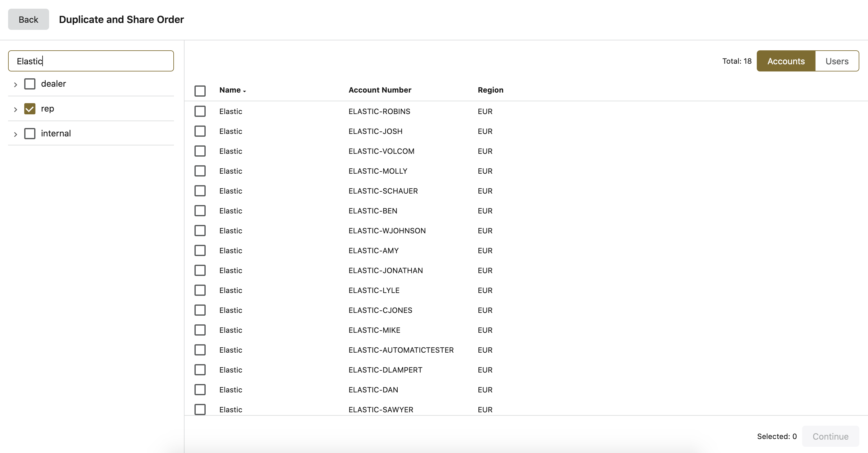The width and height of the screenshot is (868, 453).
Task: Click the Back button
Action: (x=28, y=20)
